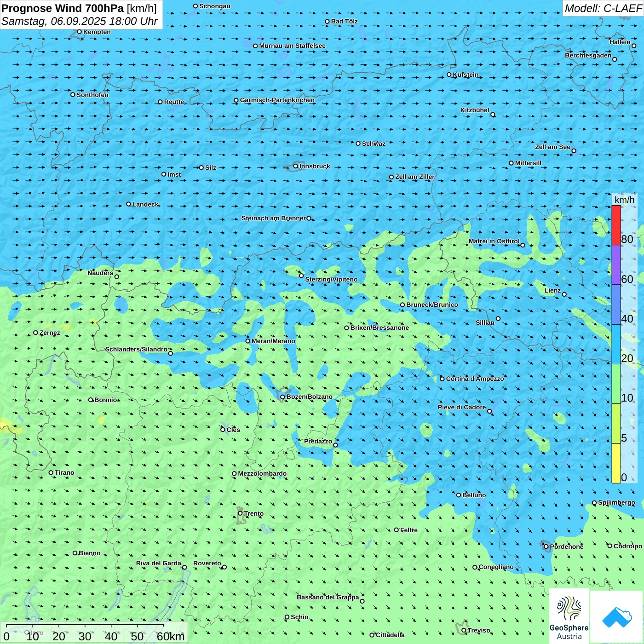
Task: Click the 'Reutte' label
Action: coord(174,102)
